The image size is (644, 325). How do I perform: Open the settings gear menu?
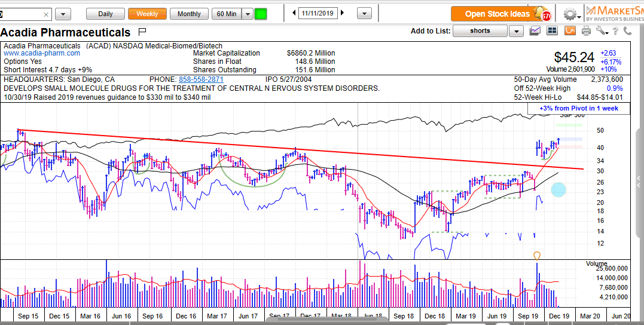[x=571, y=15]
